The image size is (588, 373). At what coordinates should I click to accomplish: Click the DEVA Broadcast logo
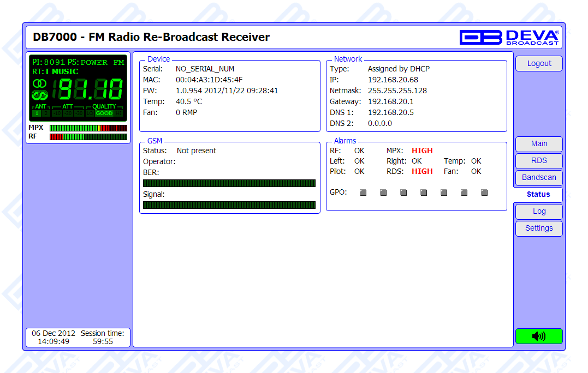(x=509, y=37)
